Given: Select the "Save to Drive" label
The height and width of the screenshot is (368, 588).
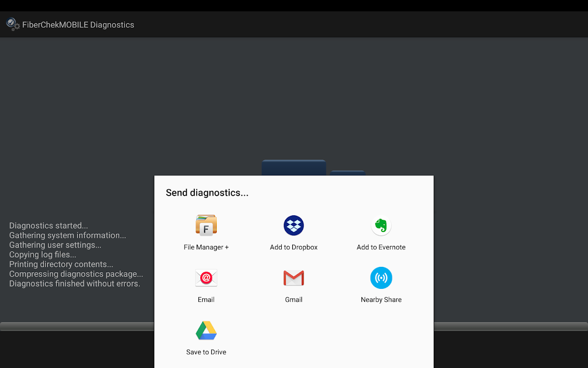Looking at the screenshot, I should 206,352.
